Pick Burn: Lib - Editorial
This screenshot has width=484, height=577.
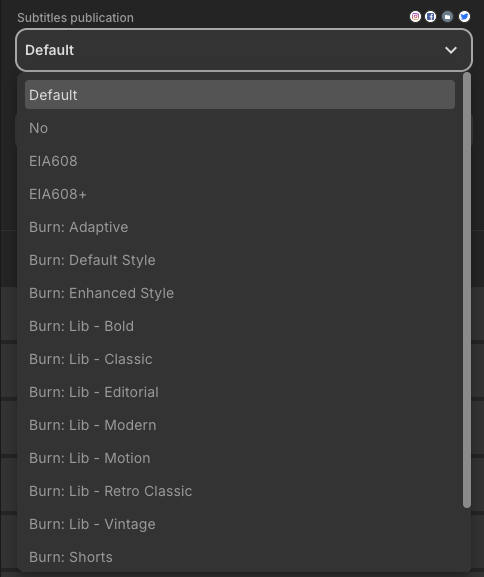tap(240, 392)
